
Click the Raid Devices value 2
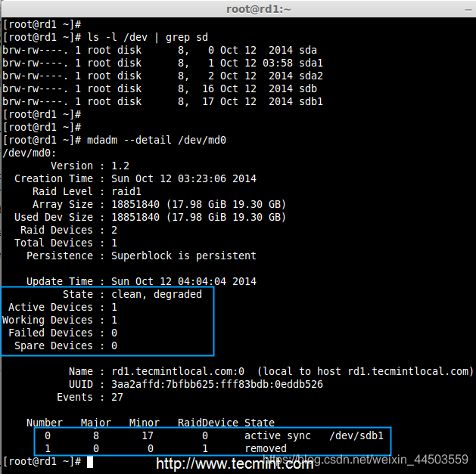coord(114,230)
